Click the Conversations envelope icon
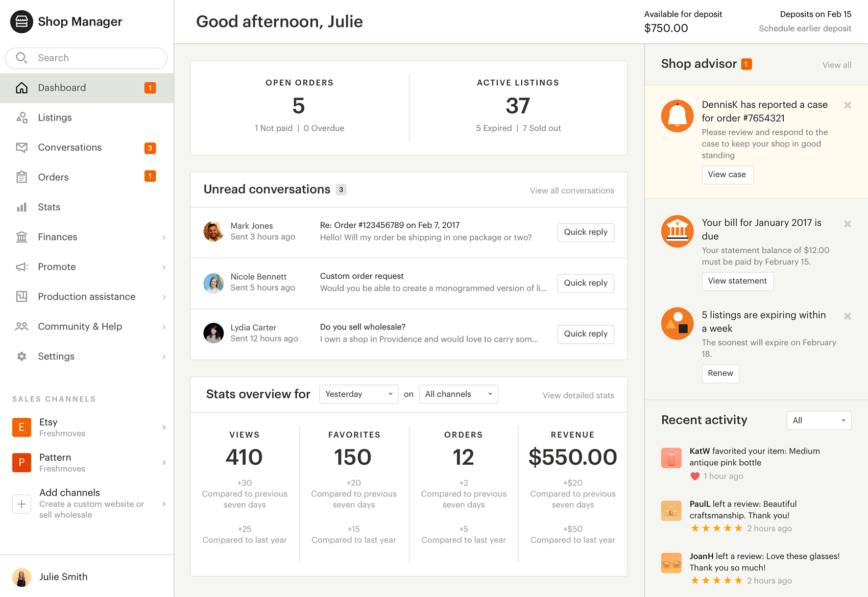This screenshot has width=868, height=597. pyautogui.click(x=21, y=148)
